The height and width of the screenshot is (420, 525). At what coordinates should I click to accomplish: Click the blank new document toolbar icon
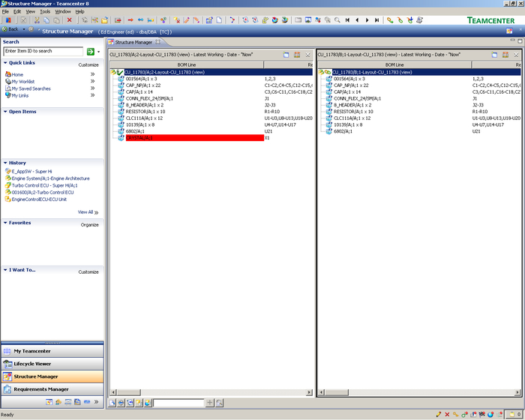219,20
